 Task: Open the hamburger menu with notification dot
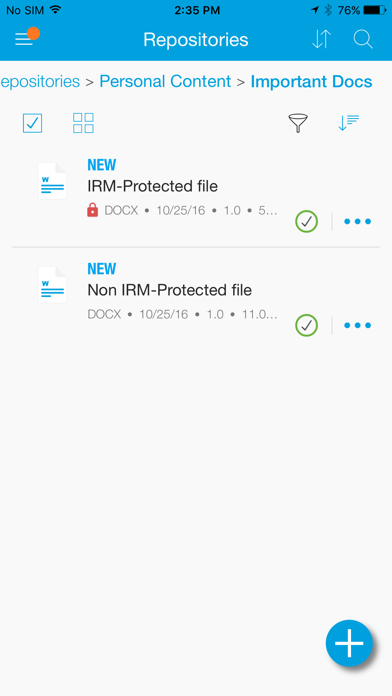tap(27, 38)
